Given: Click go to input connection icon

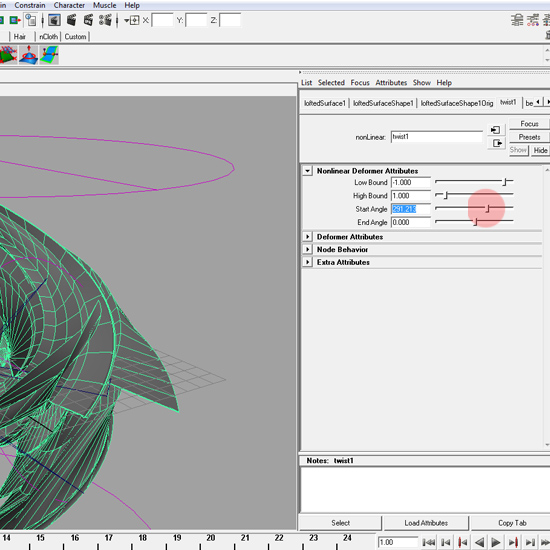Looking at the screenshot, I should pos(495,130).
